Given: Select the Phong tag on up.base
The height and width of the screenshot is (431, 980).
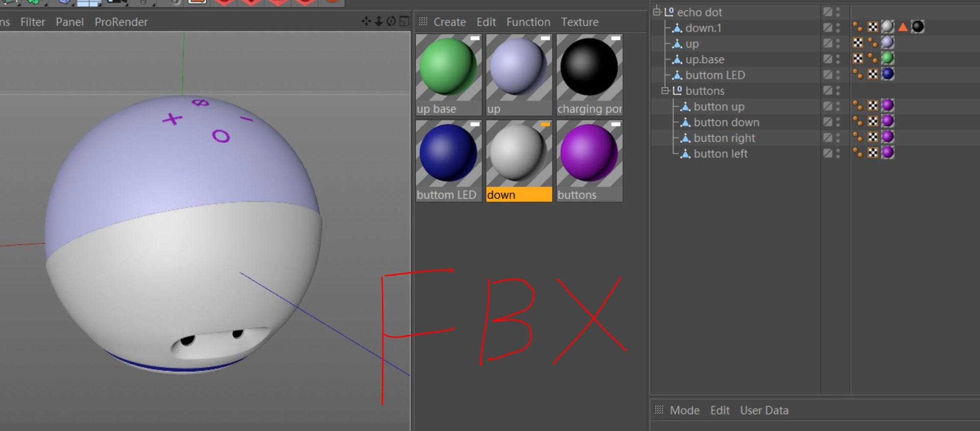Looking at the screenshot, I should coord(873,59).
